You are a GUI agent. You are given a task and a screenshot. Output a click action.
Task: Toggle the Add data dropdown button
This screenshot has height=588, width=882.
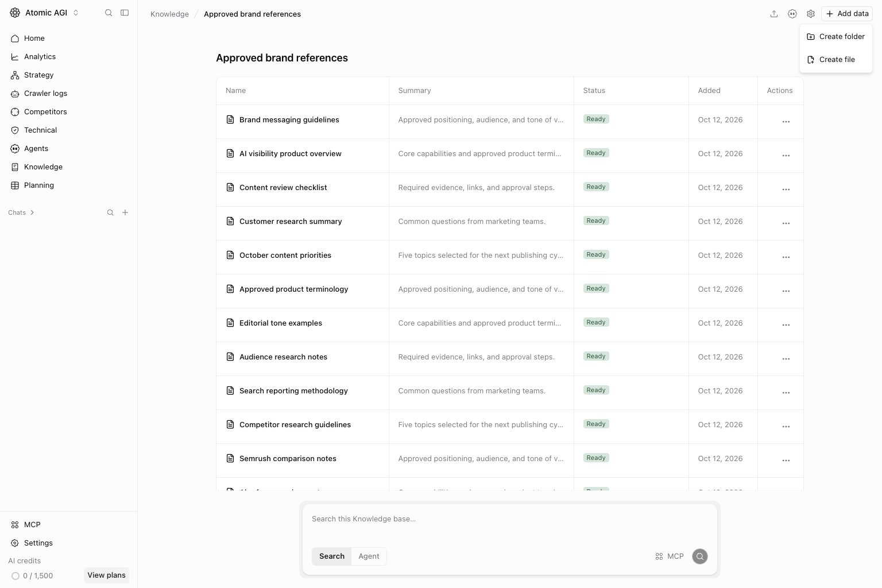847,14
